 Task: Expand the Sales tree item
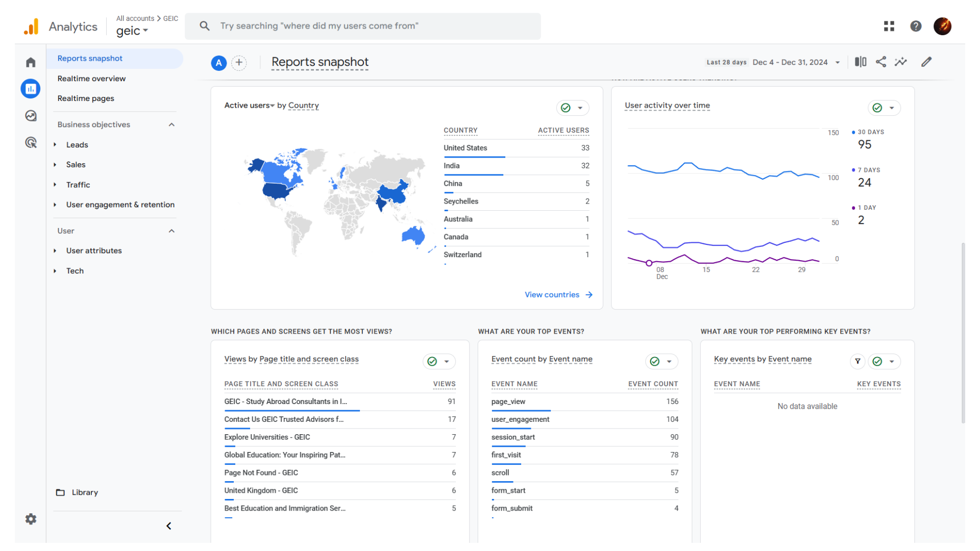coord(55,165)
